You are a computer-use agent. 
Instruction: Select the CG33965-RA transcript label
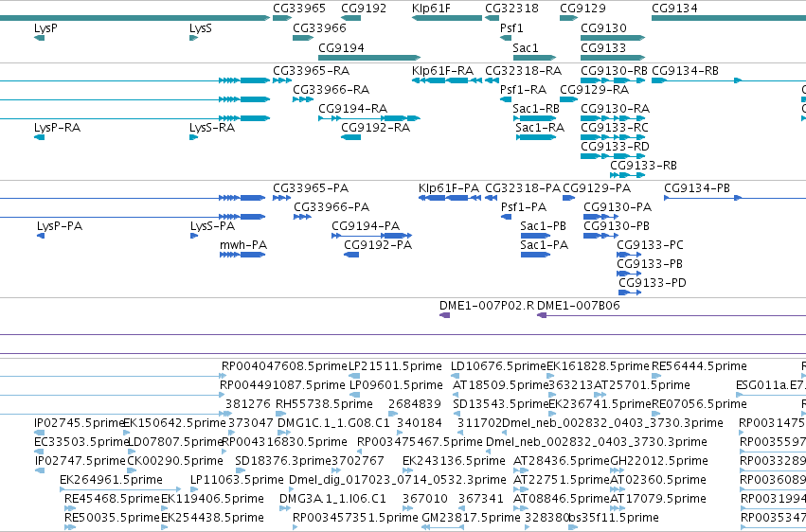[x=311, y=71]
